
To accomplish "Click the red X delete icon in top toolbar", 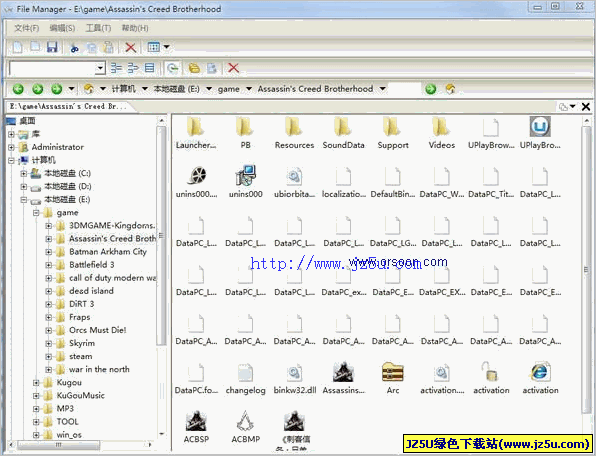I will 130,48.
